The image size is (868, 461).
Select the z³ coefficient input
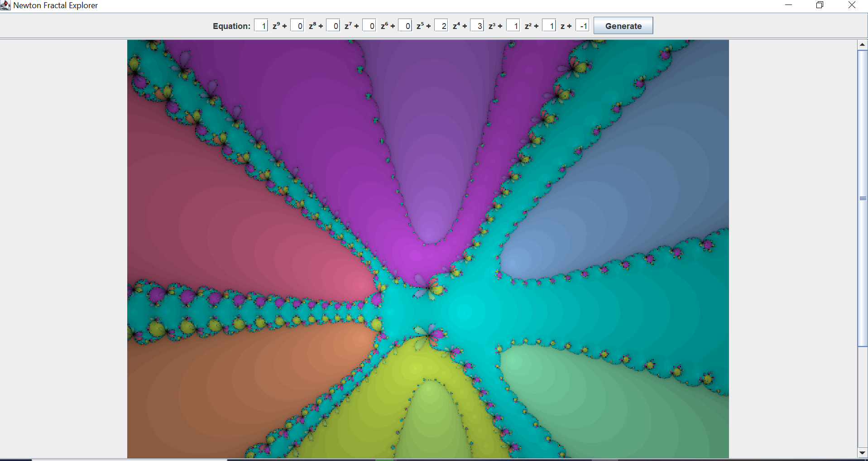tap(513, 25)
